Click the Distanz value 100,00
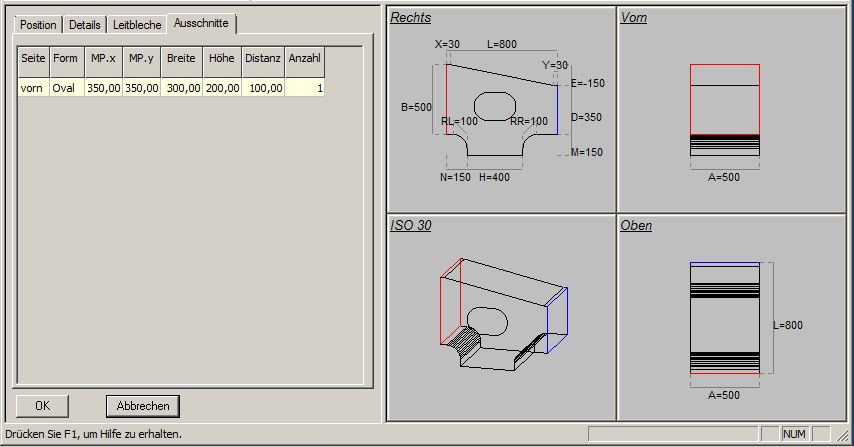Viewport: 854px width, 447px height. 263,88
